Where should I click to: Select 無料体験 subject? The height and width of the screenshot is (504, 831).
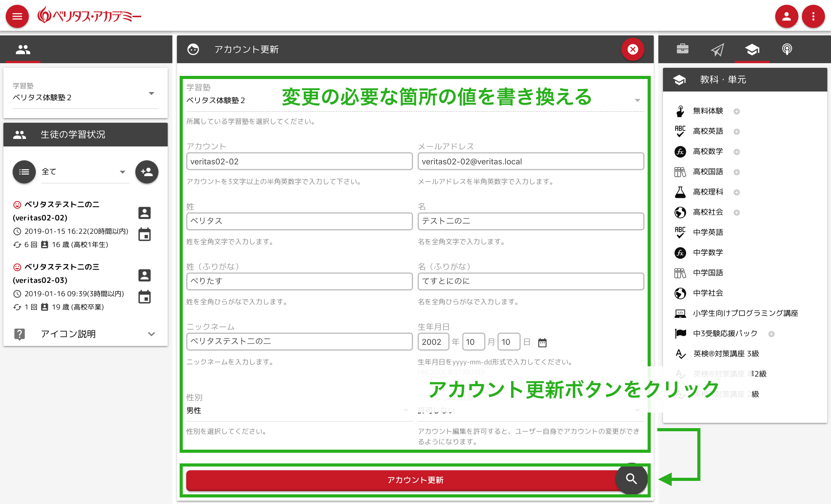click(x=707, y=111)
